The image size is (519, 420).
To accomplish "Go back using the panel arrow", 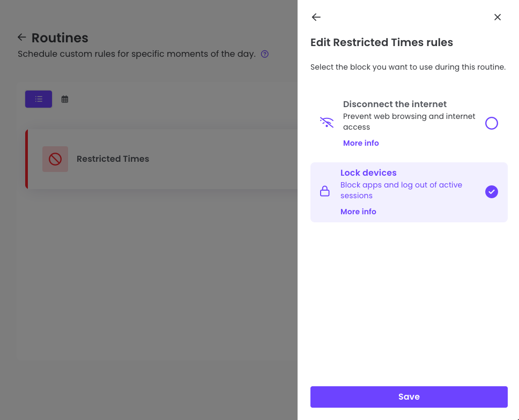I will point(316,17).
